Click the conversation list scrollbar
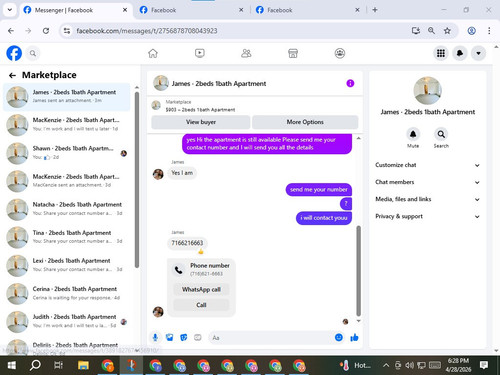The width and height of the screenshot is (500, 375). pos(137,180)
